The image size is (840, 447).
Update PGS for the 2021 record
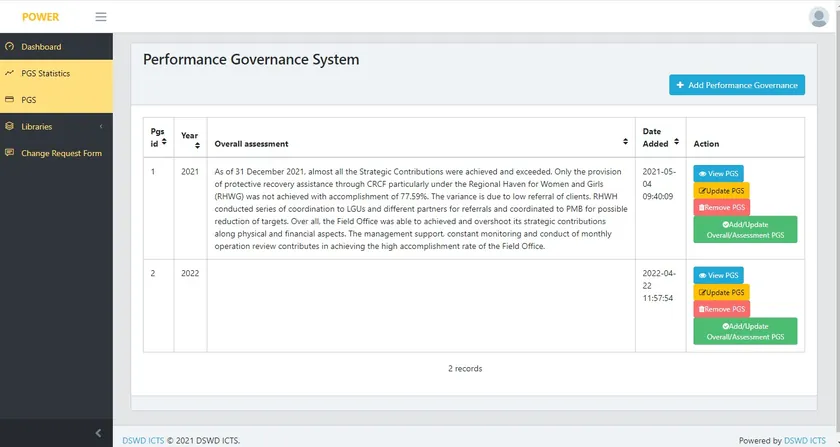coord(721,191)
